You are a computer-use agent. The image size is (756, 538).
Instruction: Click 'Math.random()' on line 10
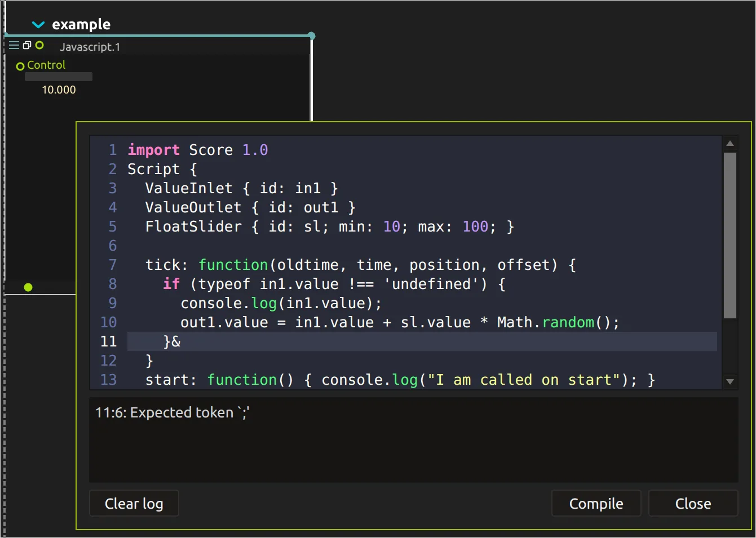(554, 322)
